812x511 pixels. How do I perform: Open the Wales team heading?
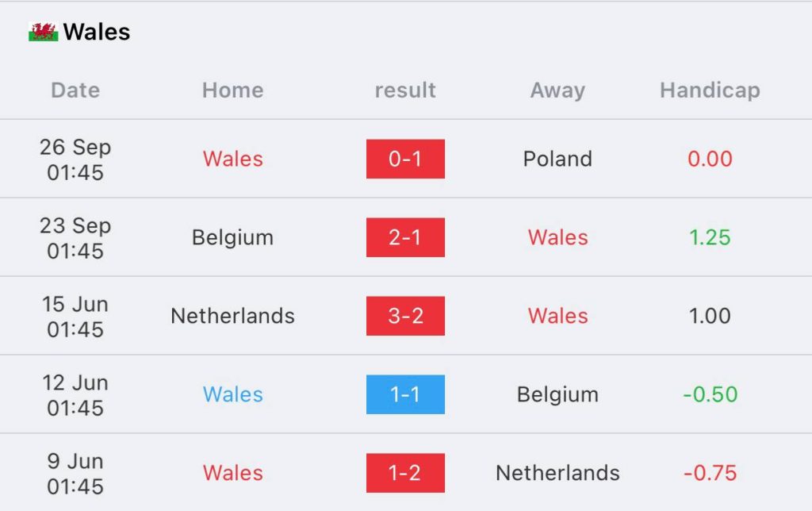pos(96,32)
